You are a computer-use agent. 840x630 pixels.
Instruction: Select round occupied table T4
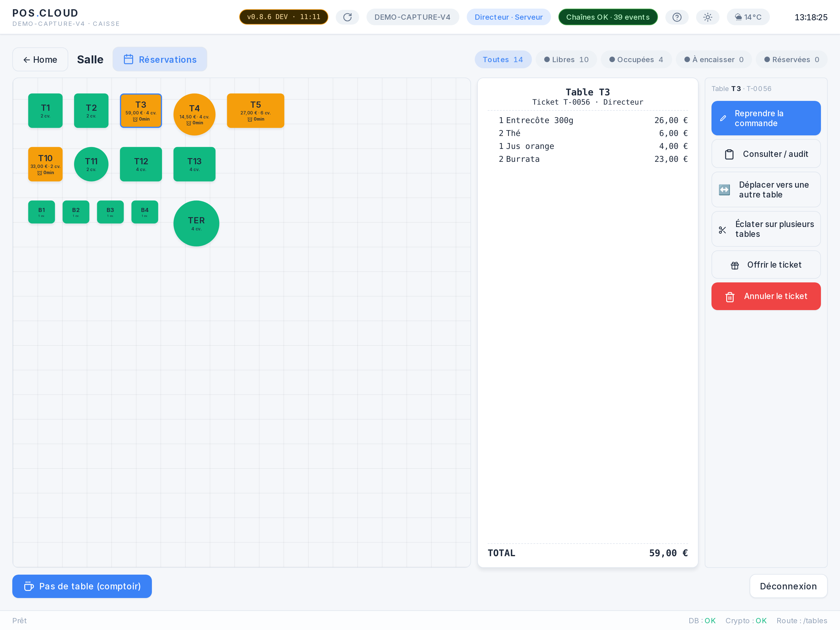194,114
